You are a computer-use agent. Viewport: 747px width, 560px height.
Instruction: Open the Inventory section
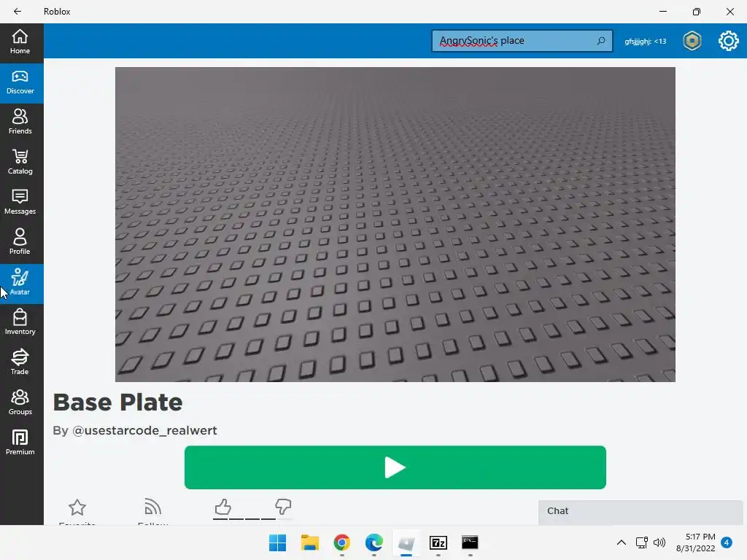coord(20,323)
